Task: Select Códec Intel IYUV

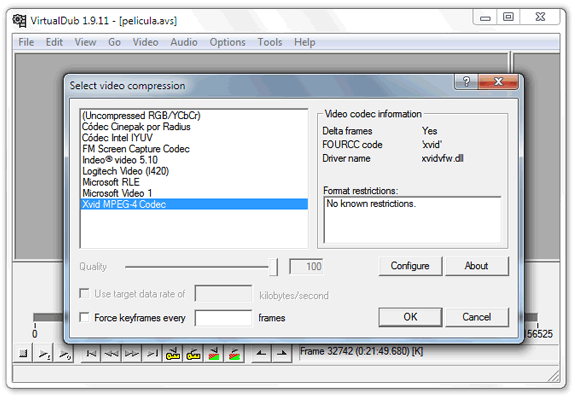Action: point(194,138)
